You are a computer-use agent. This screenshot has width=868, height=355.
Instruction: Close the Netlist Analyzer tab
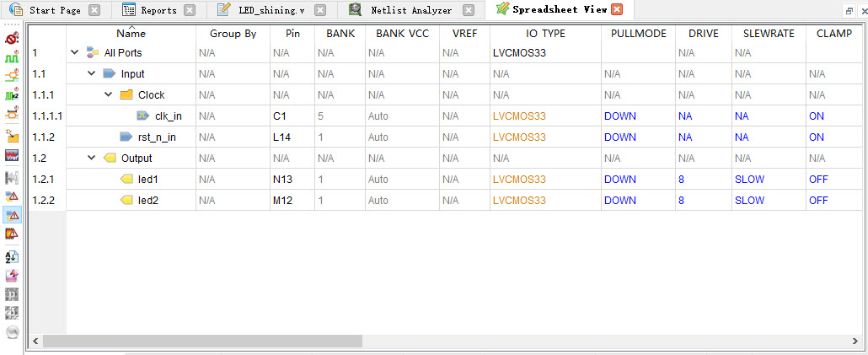point(469,10)
